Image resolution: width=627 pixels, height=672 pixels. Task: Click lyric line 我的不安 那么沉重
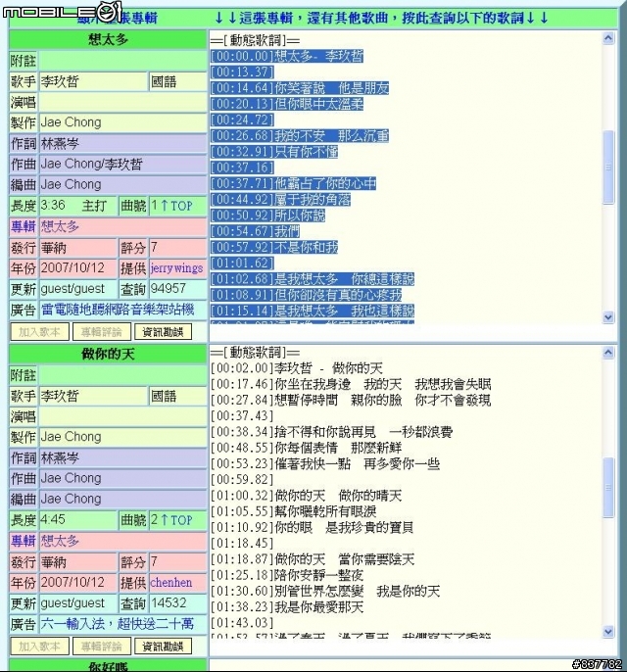[332, 136]
